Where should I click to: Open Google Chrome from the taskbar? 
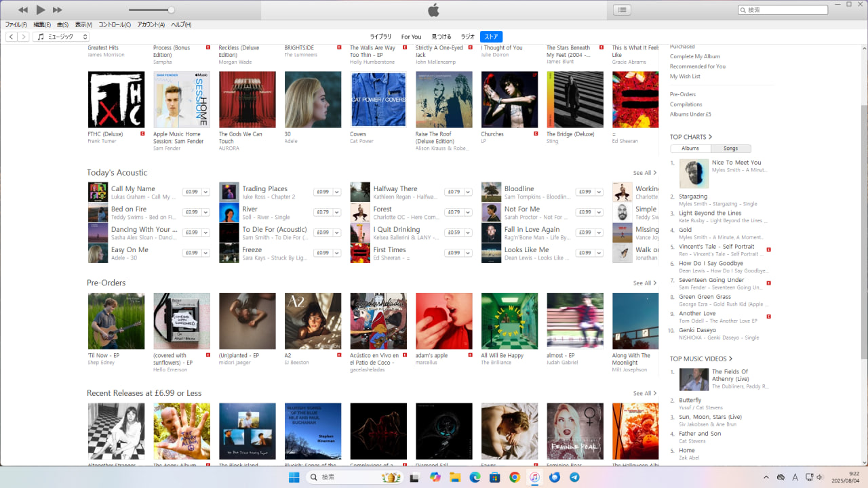(x=515, y=477)
